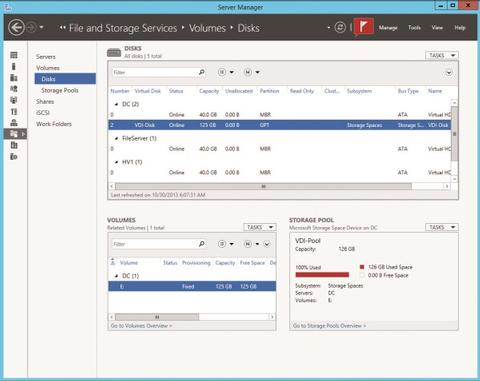Collapse the FileServer (1) disk group
The image size is (480, 381).
coord(116,138)
